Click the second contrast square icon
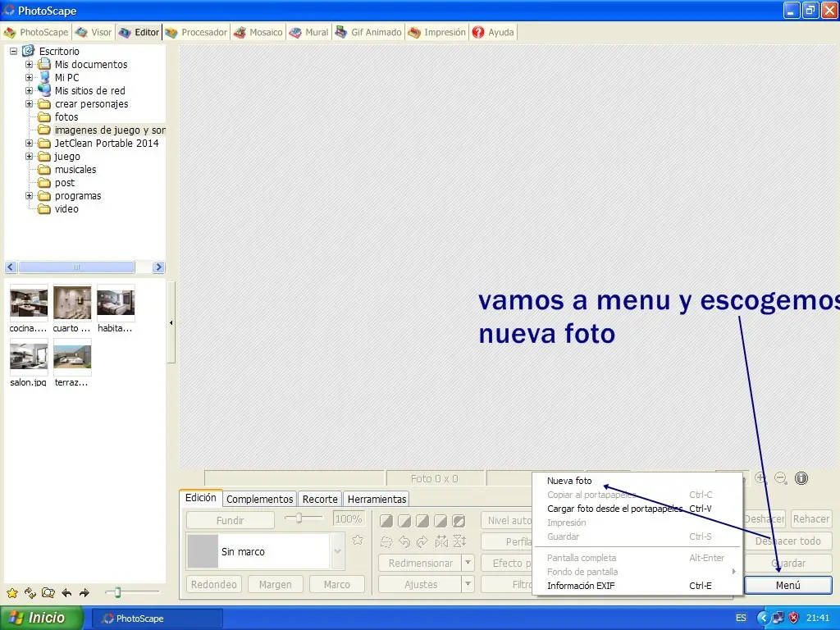 click(x=404, y=521)
